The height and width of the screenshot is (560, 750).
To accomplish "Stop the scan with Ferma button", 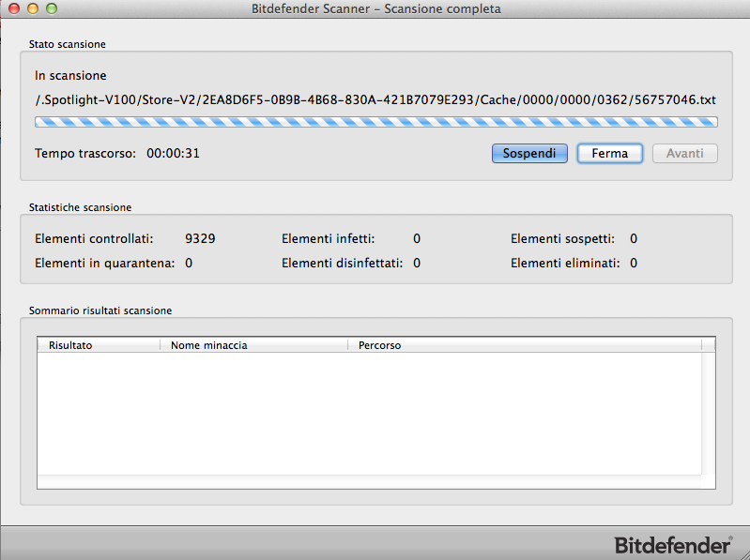I will [x=610, y=154].
